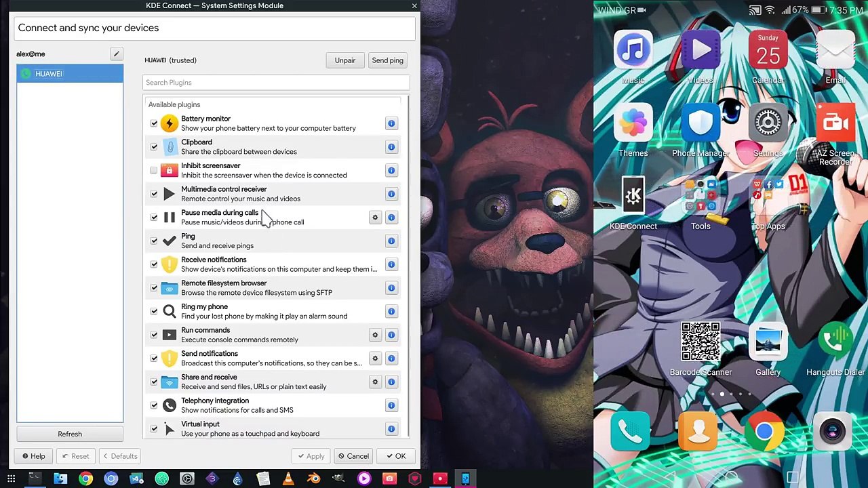Open phone dialer in phone dock
Image resolution: width=868 pixels, height=488 pixels.
coord(630,432)
